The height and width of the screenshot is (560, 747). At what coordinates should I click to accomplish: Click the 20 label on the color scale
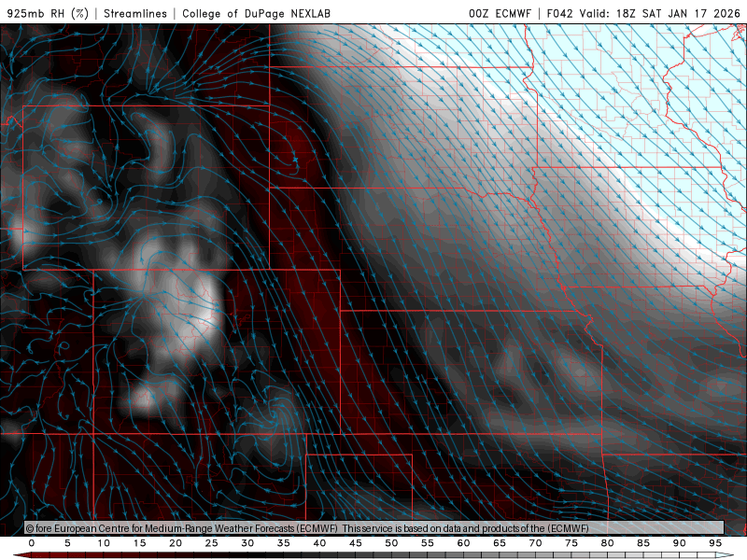[176, 543]
